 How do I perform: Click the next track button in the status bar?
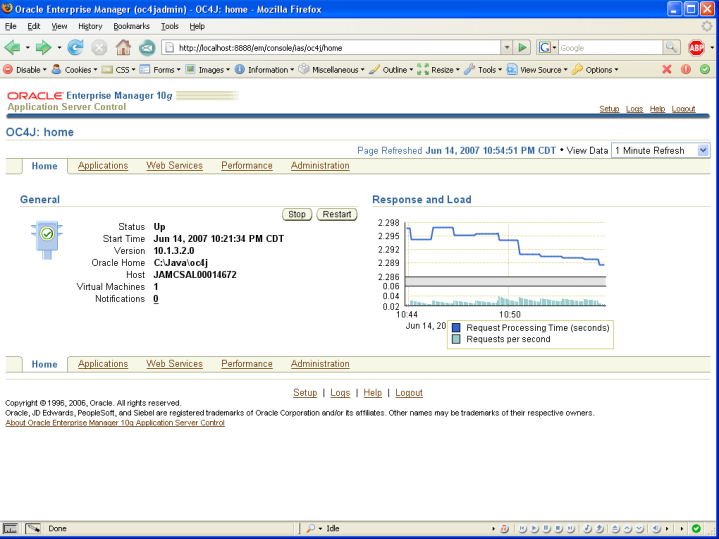point(570,528)
